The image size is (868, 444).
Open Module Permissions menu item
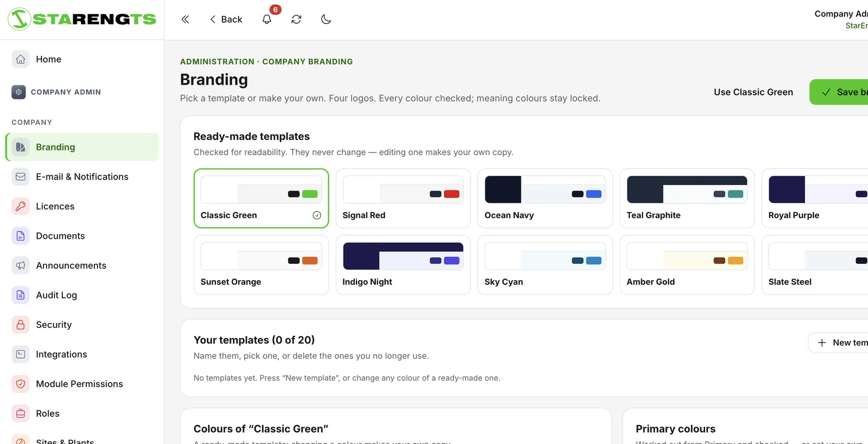82,384
